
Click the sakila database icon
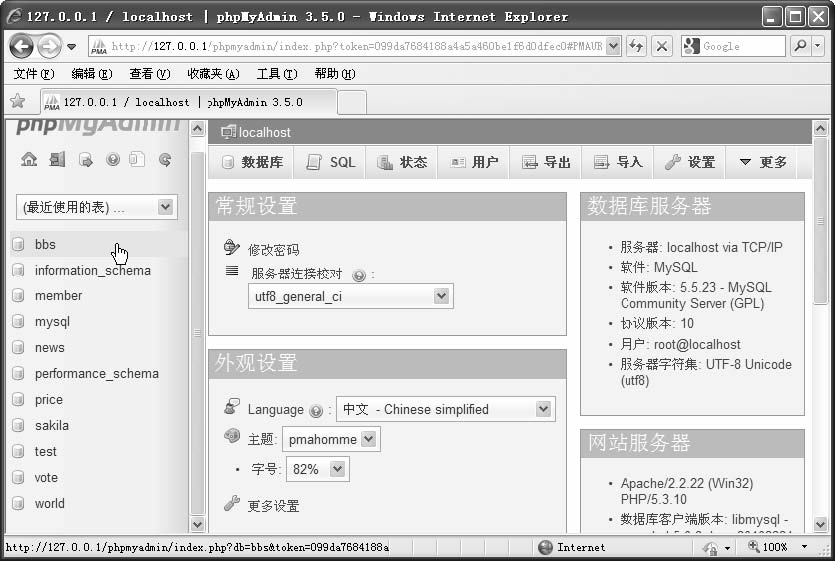[18, 425]
